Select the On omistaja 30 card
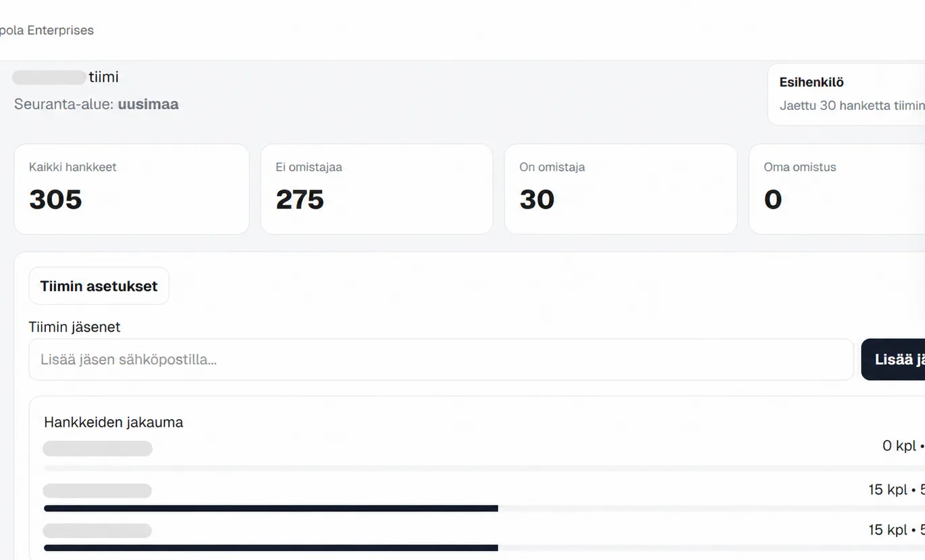Screen dimensions: 925x560 tap(620, 189)
